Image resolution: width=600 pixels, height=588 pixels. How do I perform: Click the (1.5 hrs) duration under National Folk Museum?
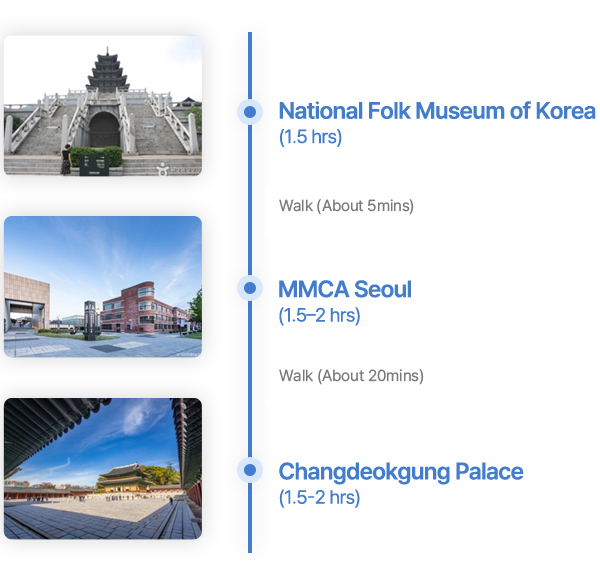coord(310,137)
